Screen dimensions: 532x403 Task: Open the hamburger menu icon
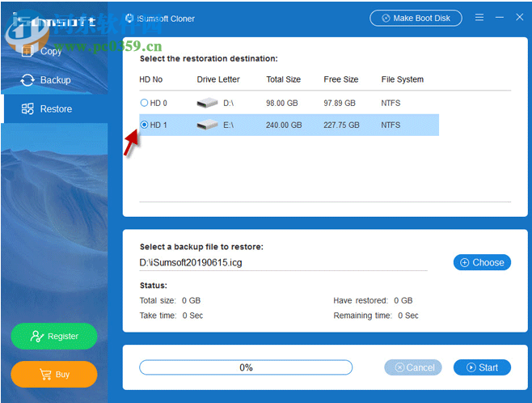479,17
